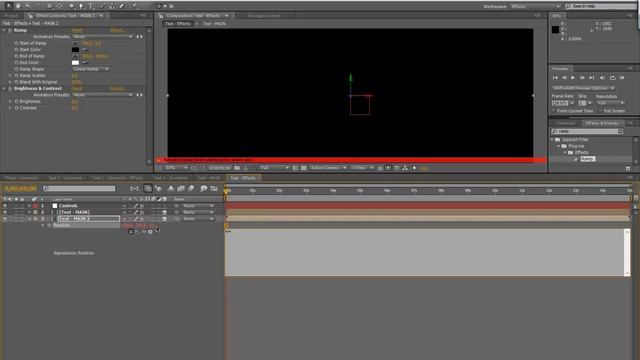This screenshot has width=640, height=360.
Task: Click Create New Animation Preset icon
Action: coord(628,168)
